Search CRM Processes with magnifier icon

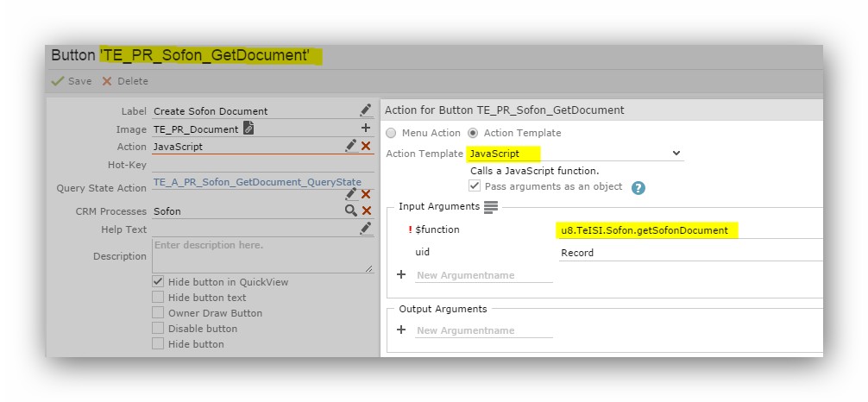pos(351,210)
